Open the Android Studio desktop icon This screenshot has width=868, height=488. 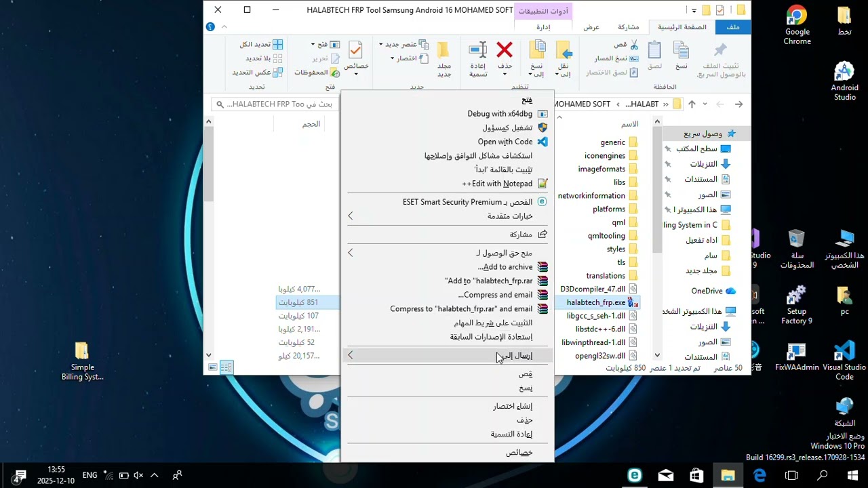point(844,81)
